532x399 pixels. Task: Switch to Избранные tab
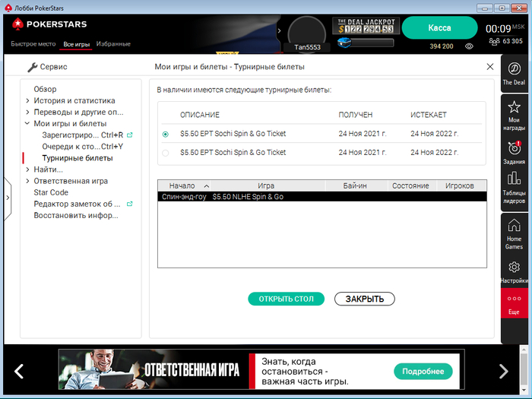113,44
